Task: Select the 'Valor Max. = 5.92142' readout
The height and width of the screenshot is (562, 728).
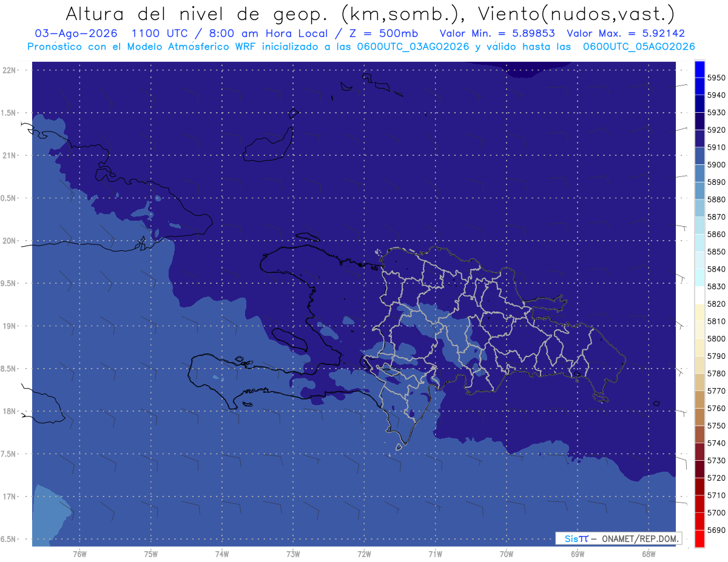Action: tap(625, 33)
